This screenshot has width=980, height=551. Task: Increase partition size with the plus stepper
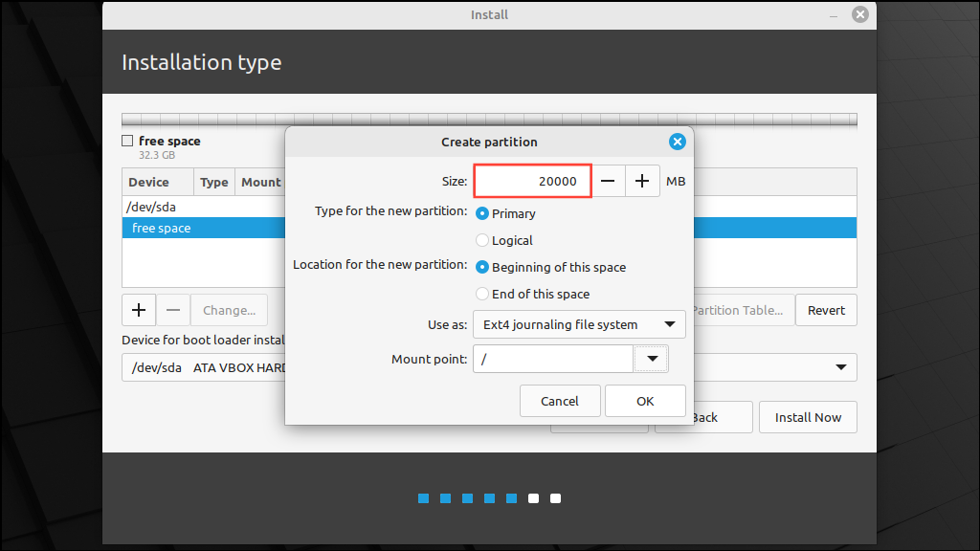pos(642,181)
